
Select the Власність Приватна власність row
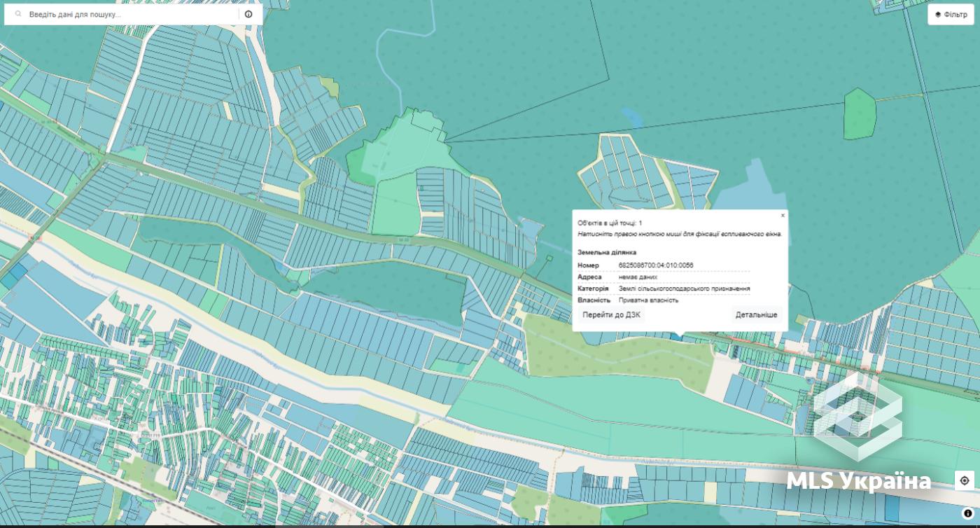point(664,300)
